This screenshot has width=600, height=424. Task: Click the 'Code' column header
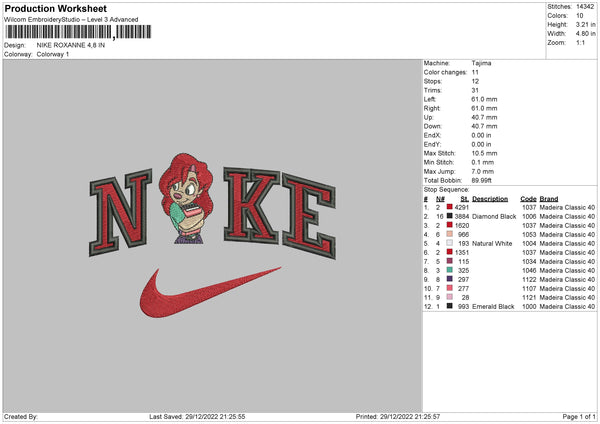click(528, 199)
